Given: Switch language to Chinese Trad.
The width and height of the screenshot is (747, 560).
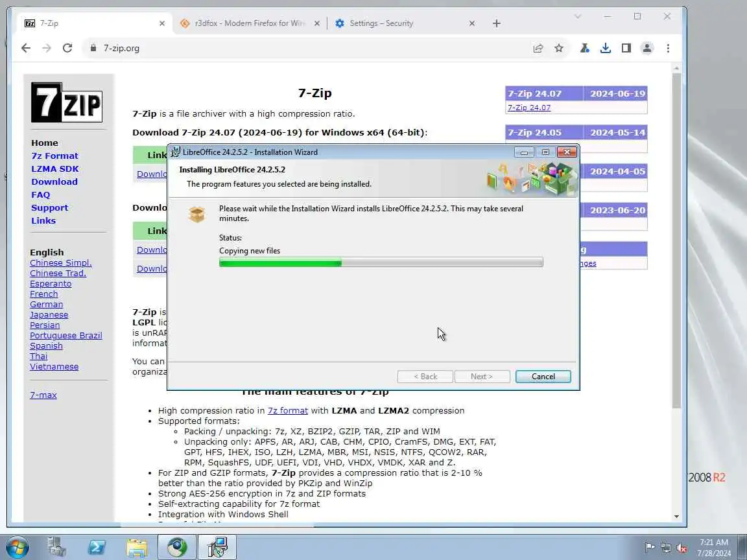Looking at the screenshot, I should pos(58,274).
